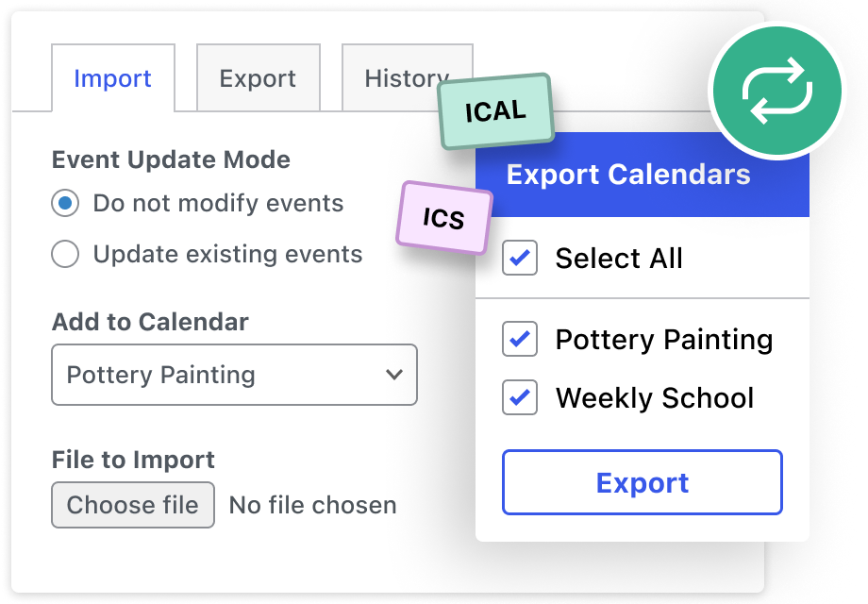The height and width of the screenshot is (604, 868).
Task: Click the Weekly School label text
Action: 655,397
